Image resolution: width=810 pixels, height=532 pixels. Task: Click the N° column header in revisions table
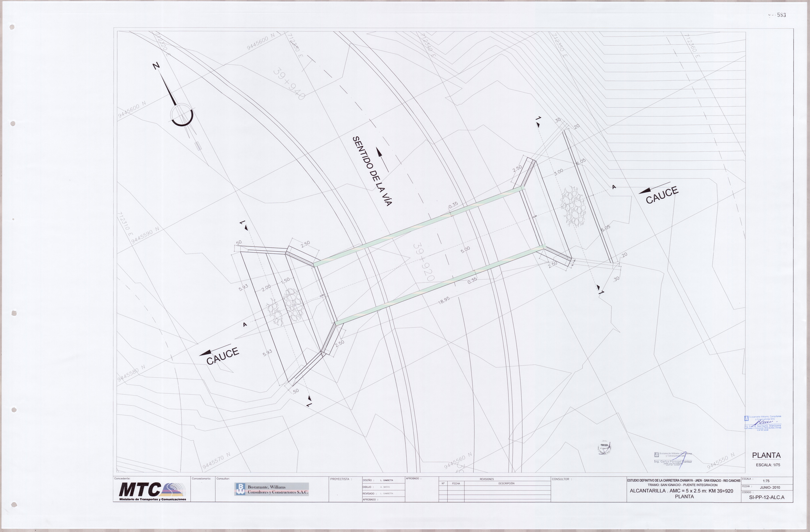tap(443, 483)
